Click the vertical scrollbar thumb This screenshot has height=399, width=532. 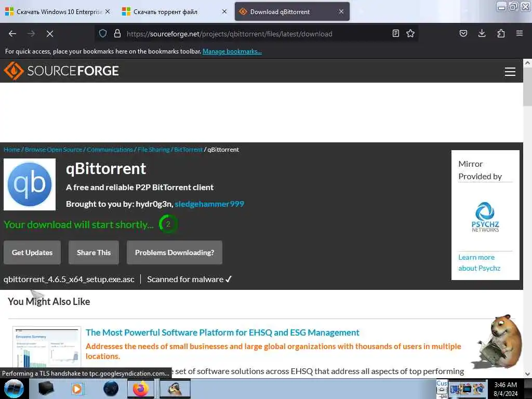[x=527, y=86]
